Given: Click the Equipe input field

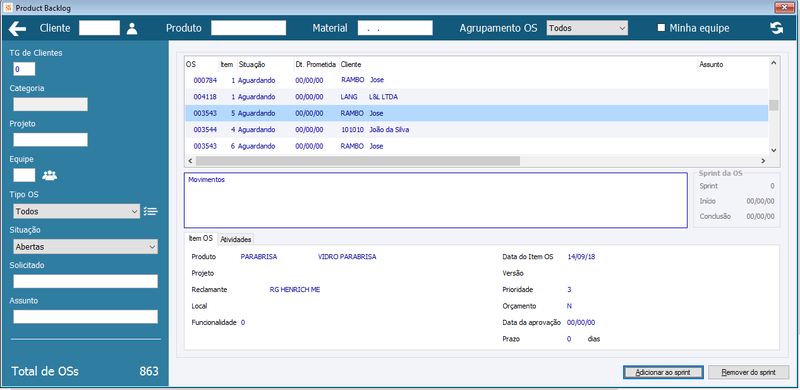Looking at the screenshot, I should (24, 176).
